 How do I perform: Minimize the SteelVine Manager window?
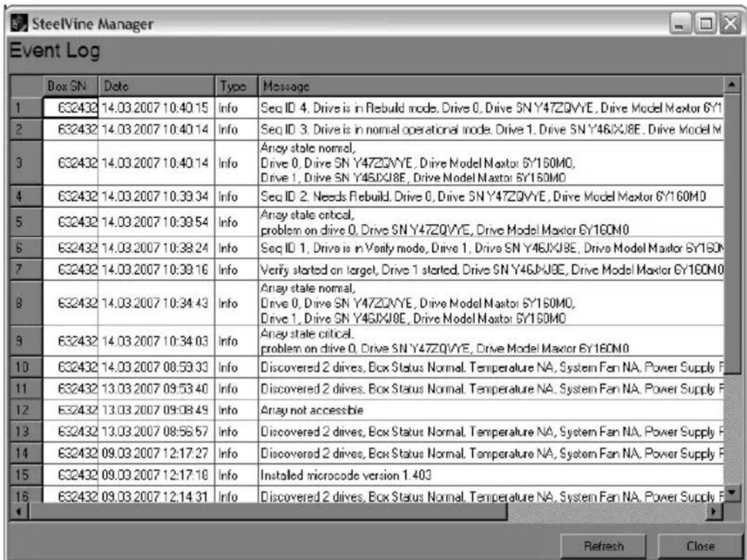pyautogui.click(x=681, y=24)
